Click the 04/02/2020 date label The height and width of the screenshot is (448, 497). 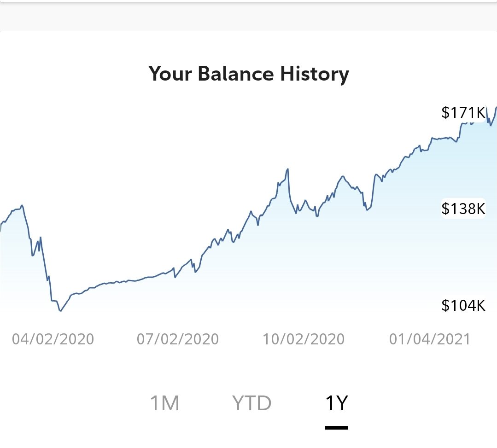53,339
